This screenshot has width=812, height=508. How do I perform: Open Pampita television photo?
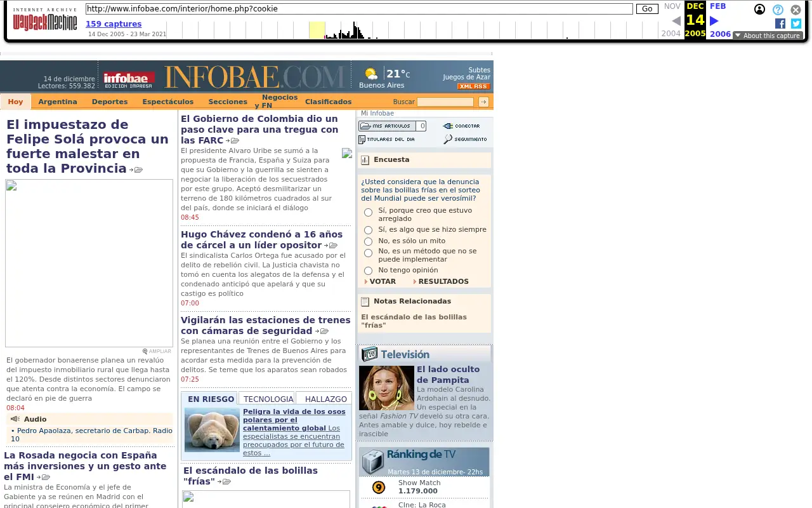386,387
